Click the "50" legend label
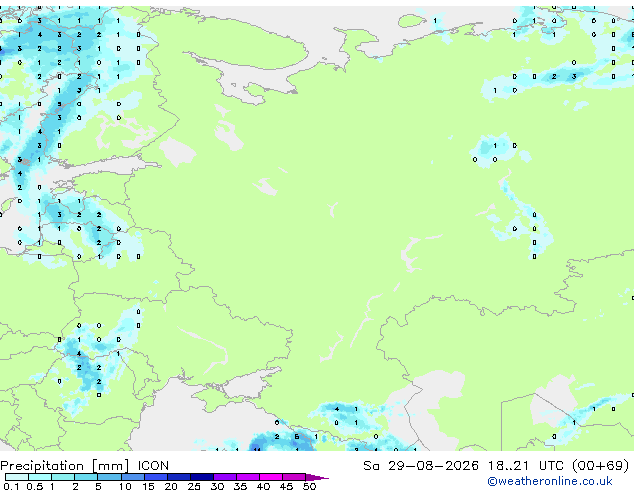634x490 pixels. pos(309,486)
